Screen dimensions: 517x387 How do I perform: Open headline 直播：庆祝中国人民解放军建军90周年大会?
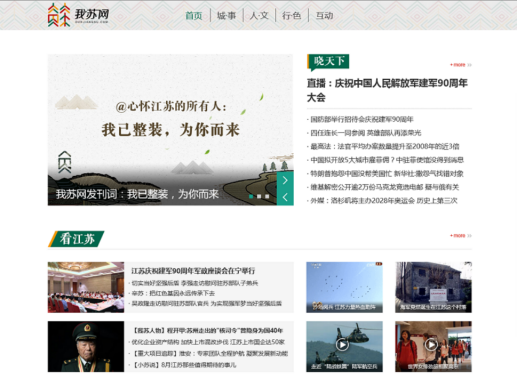coord(387,90)
